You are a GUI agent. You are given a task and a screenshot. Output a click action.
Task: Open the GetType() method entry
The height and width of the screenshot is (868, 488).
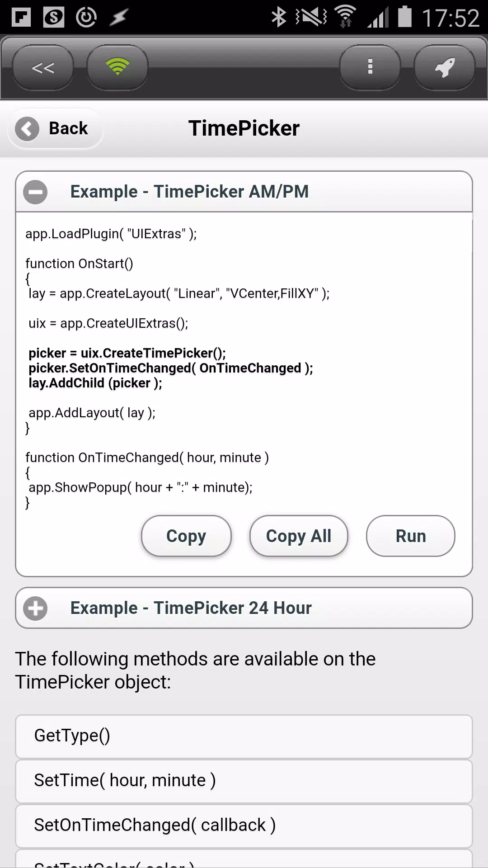(244, 736)
